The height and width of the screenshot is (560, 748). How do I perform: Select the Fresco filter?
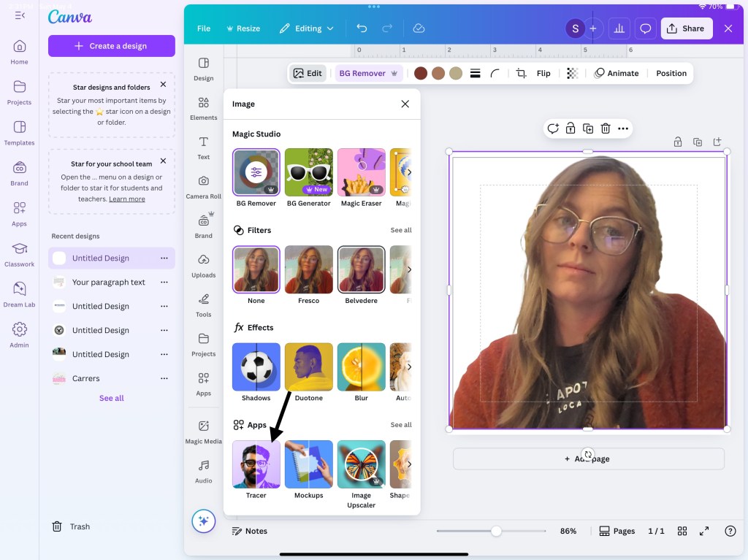[308, 269]
